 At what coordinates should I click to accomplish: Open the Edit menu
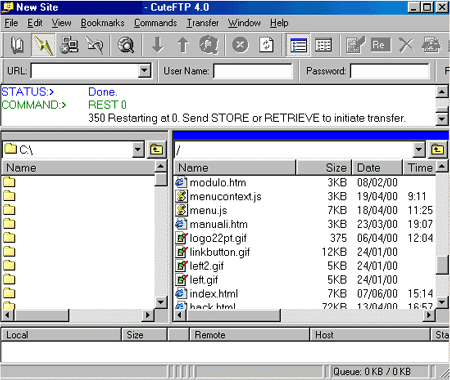coord(35,23)
